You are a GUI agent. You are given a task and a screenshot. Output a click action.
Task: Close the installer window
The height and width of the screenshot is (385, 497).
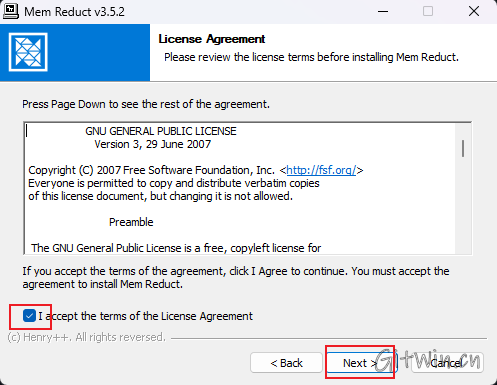click(474, 12)
